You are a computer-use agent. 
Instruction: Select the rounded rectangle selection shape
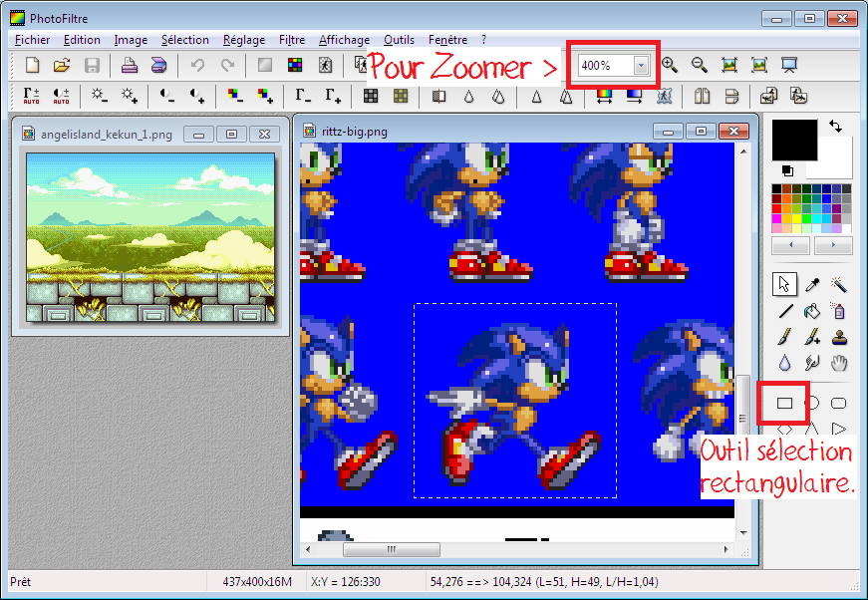tap(839, 403)
